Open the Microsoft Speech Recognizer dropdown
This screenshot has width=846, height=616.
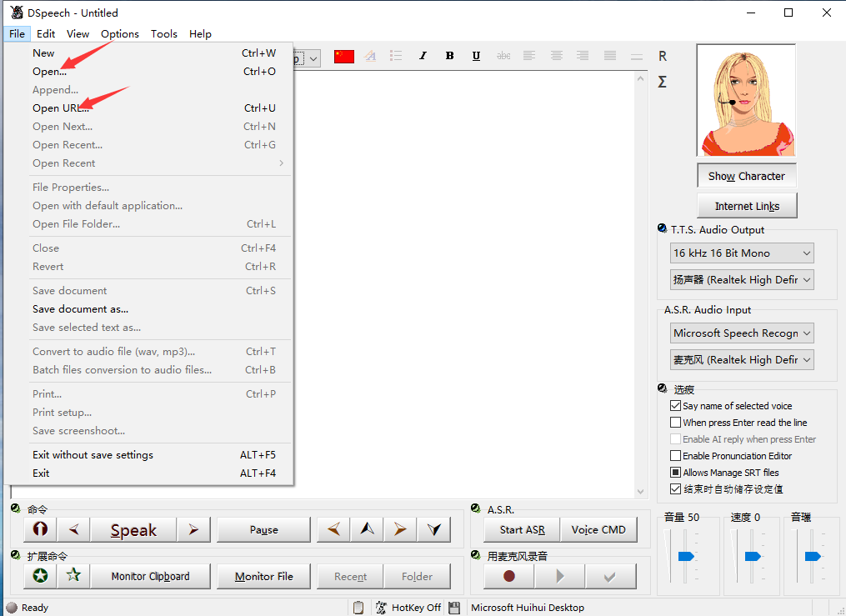(x=742, y=333)
